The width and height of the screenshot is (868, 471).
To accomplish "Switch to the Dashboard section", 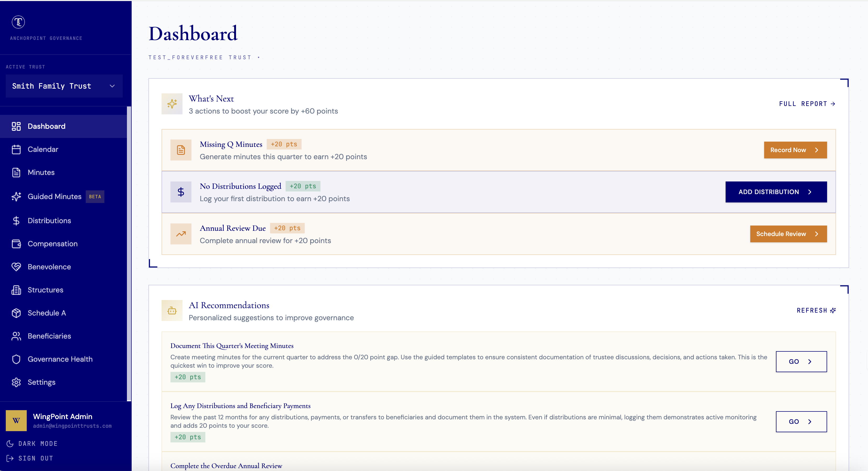I will 46,126.
